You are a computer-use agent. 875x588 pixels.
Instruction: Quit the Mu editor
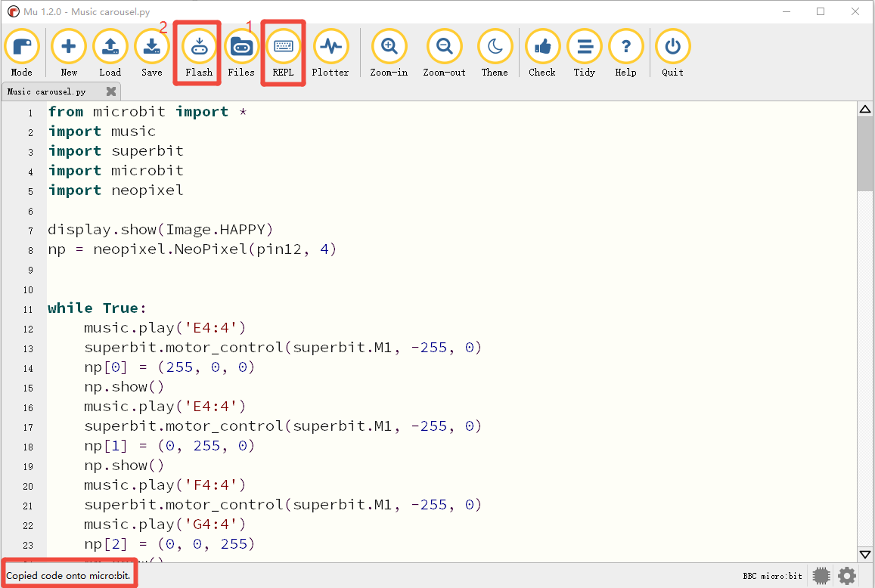(672, 53)
